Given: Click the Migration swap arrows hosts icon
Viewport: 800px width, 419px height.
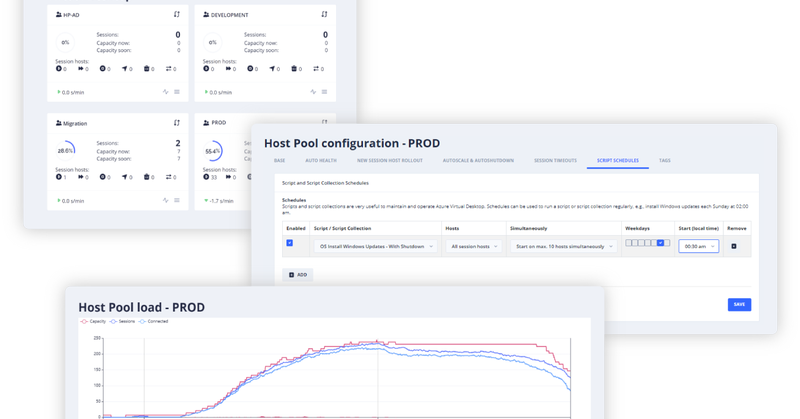Looking at the screenshot, I should tap(168, 177).
